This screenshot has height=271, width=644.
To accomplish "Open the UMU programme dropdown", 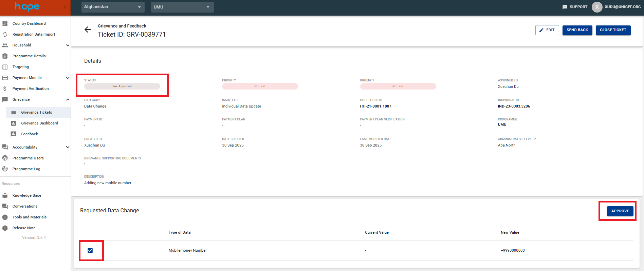I will click(x=182, y=7).
